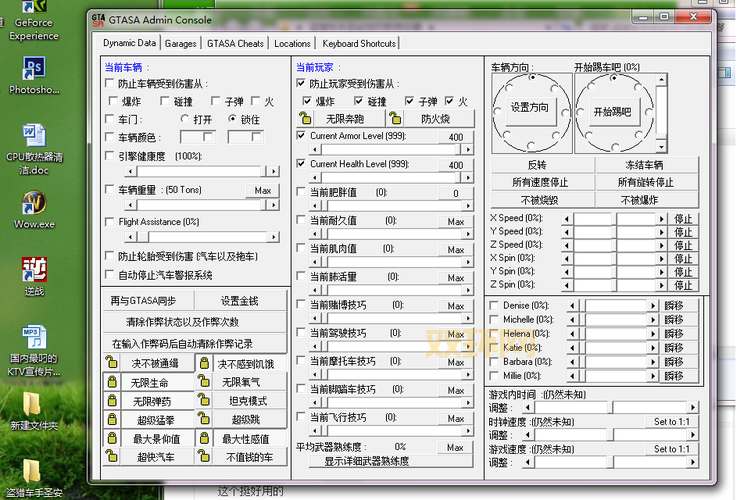Click left arrow of Denise progress scroller
This screenshot has height=500, width=751.
point(572,305)
